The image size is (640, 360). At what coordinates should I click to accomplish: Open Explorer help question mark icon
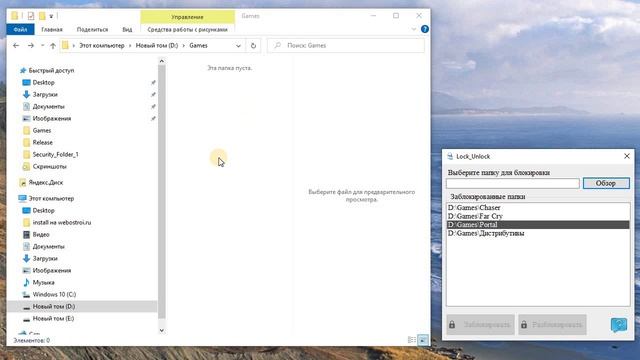[424, 29]
